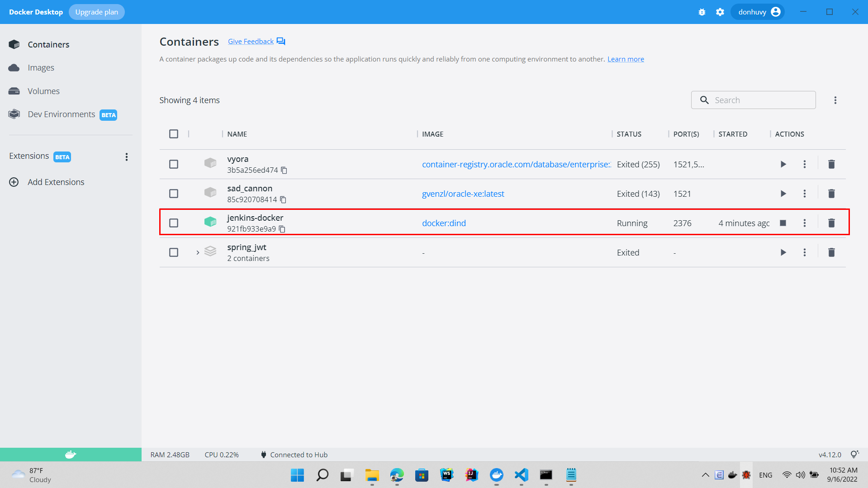Screen dimensions: 868x488
Task: Click the Connected to Hub status
Action: tap(294, 455)
